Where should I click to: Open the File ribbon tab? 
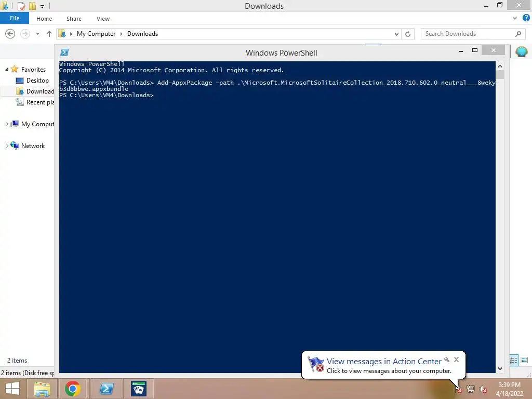click(x=14, y=18)
